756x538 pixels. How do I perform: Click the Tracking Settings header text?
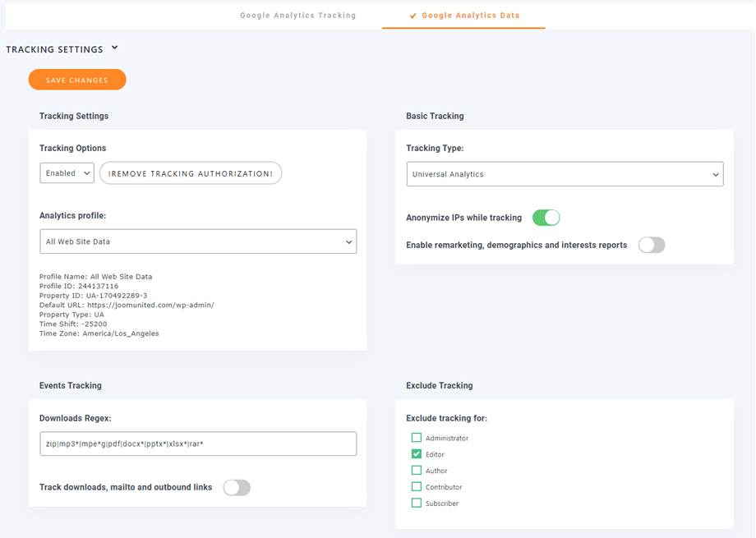pos(54,49)
